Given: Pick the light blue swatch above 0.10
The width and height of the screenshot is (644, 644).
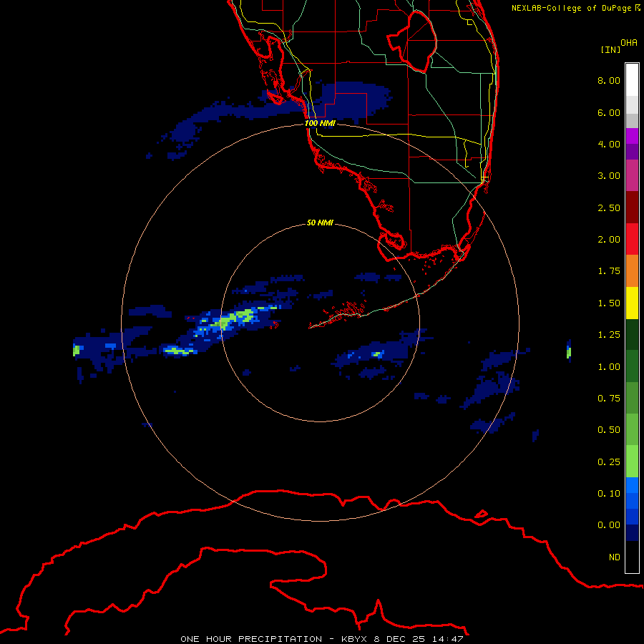Looking at the screenshot, I should (632, 485).
